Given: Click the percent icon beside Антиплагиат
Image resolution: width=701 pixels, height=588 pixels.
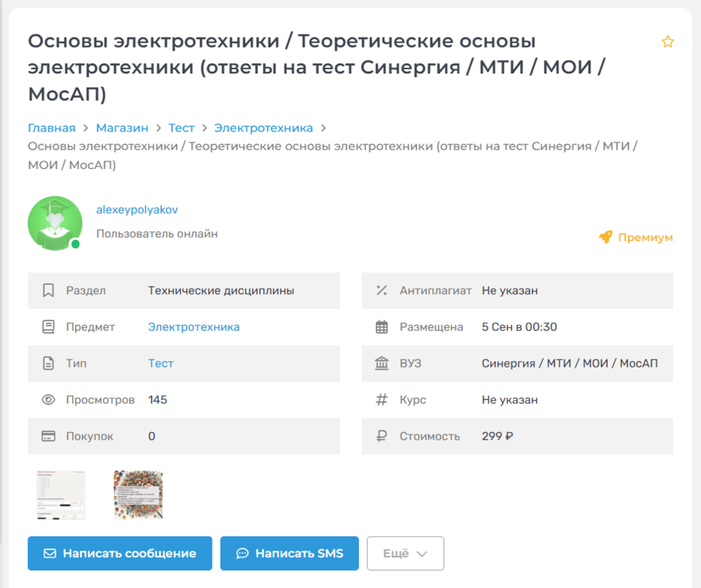Looking at the screenshot, I should (382, 290).
